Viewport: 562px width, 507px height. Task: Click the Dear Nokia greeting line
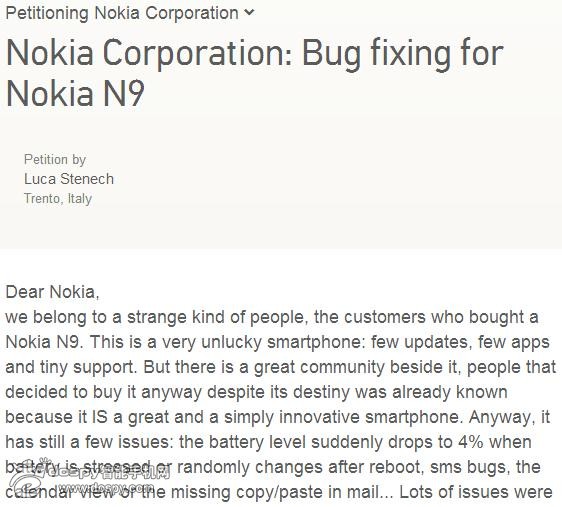click(x=52, y=292)
